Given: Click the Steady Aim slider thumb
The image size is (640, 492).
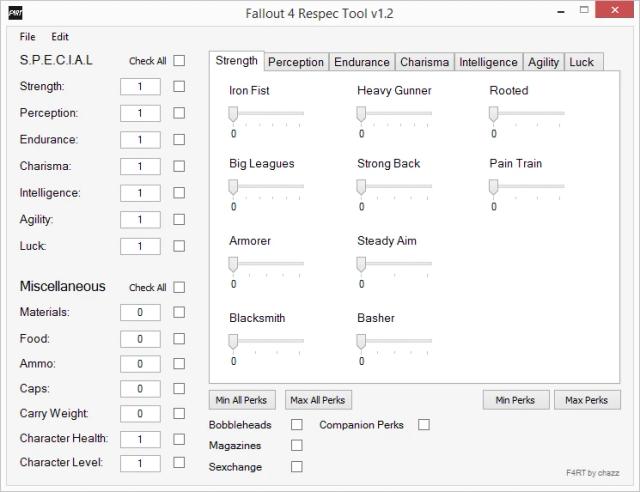Looking at the screenshot, I should point(361,264).
